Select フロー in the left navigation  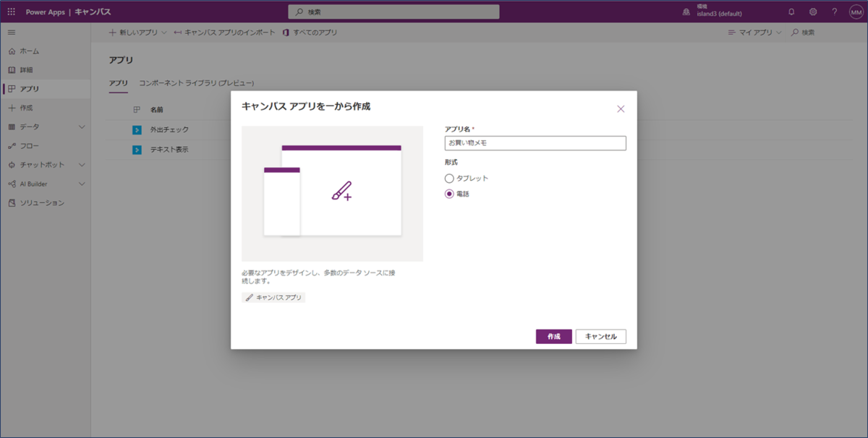point(27,145)
